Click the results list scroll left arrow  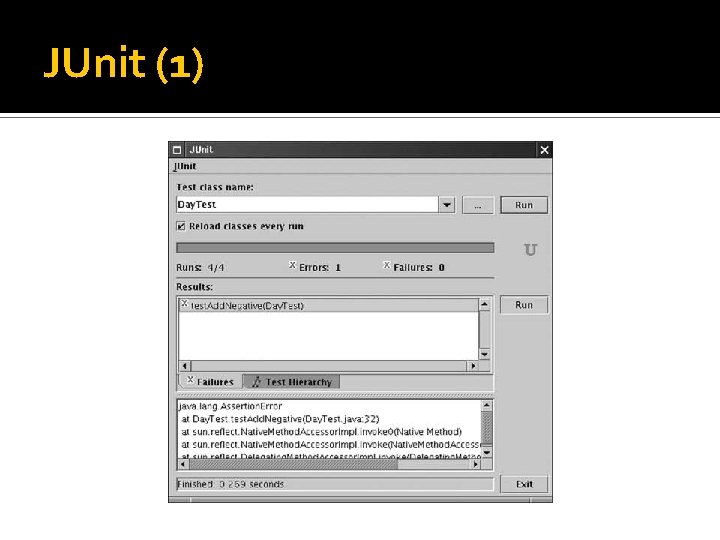click(185, 366)
